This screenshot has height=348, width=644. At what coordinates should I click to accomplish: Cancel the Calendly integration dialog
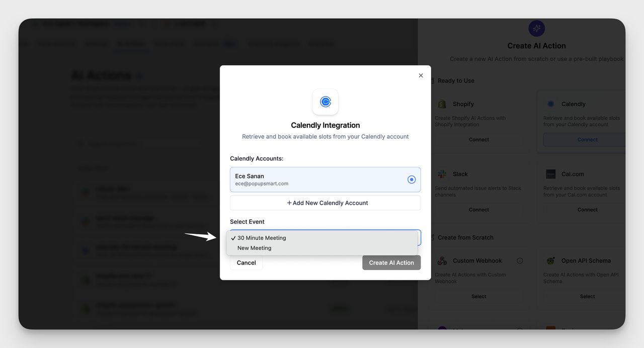246,263
